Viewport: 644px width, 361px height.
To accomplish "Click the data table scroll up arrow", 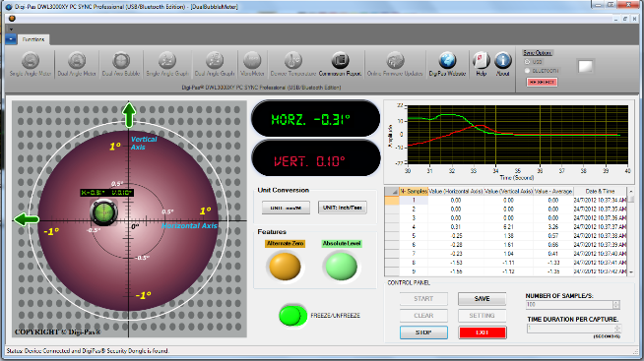I will [631, 191].
